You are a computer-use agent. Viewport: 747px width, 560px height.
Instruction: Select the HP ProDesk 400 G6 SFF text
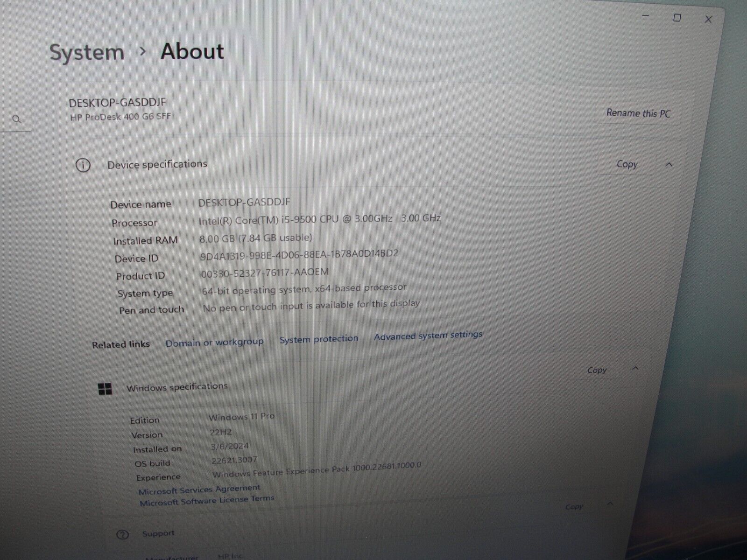(120, 117)
